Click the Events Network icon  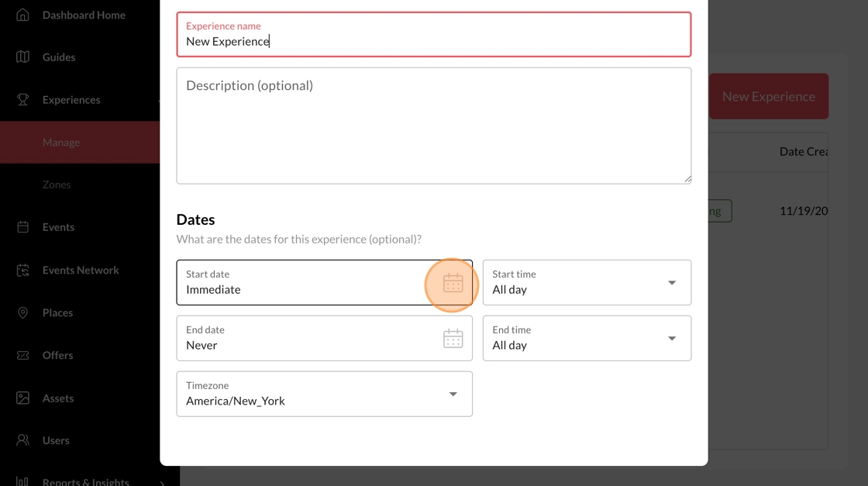22,270
